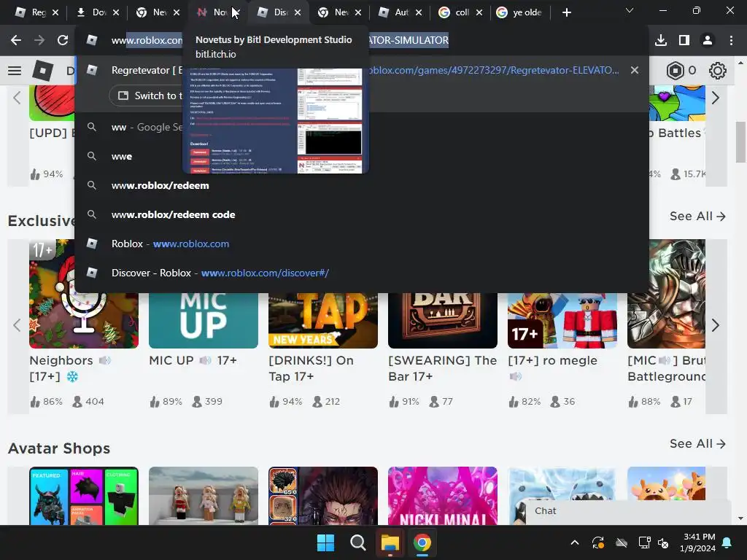Select 'www.roblox/redeem code' suggestion
This screenshot has width=747, height=560.
[362, 214]
